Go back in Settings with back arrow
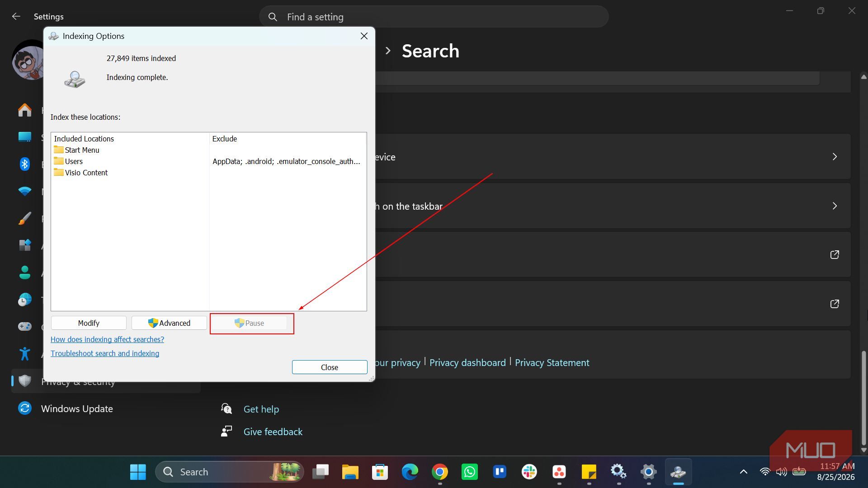868x488 pixels. click(x=16, y=17)
